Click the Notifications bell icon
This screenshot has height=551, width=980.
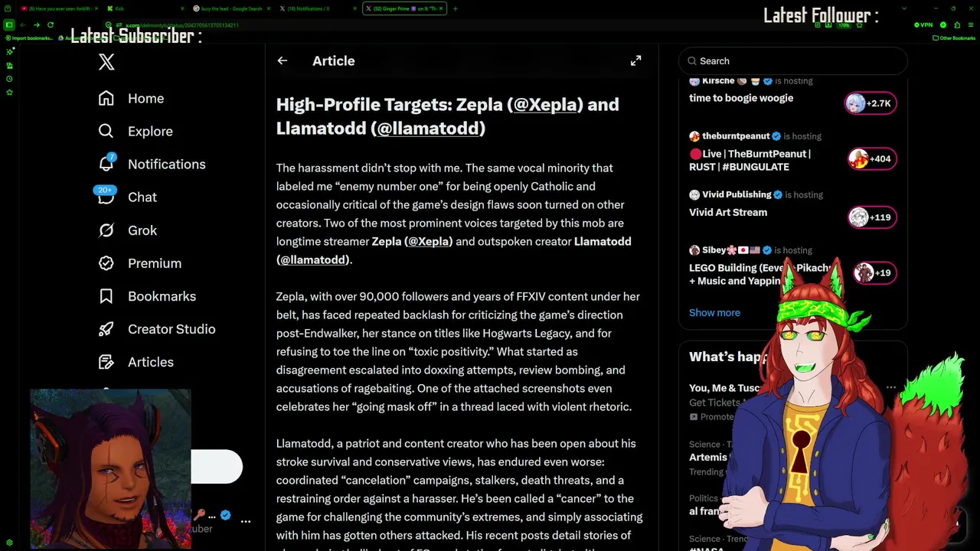point(106,164)
